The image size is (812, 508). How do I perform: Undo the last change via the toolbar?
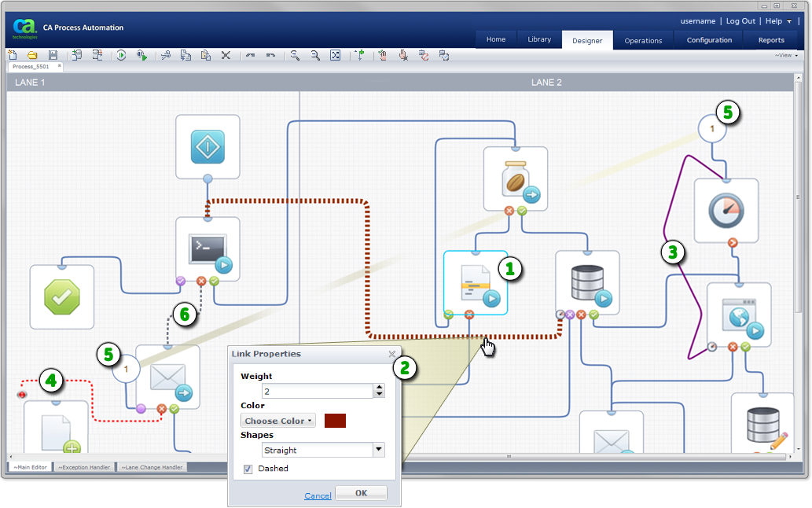250,54
